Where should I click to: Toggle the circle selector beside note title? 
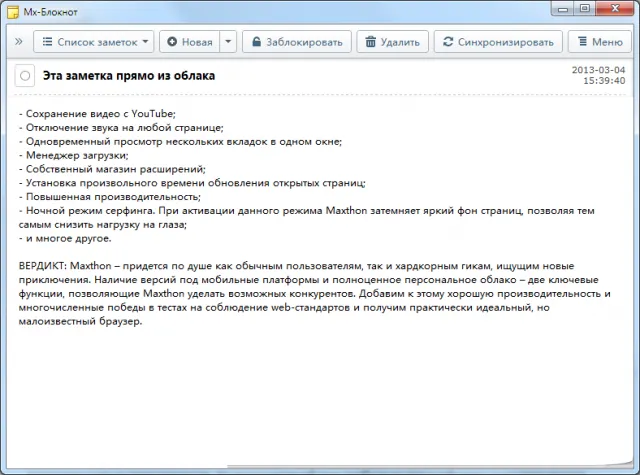(x=25, y=75)
